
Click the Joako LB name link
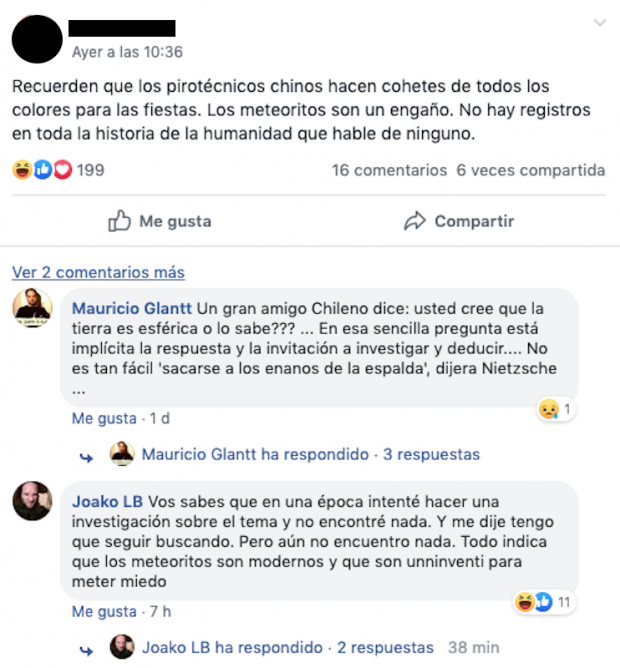(x=107, y=501)
